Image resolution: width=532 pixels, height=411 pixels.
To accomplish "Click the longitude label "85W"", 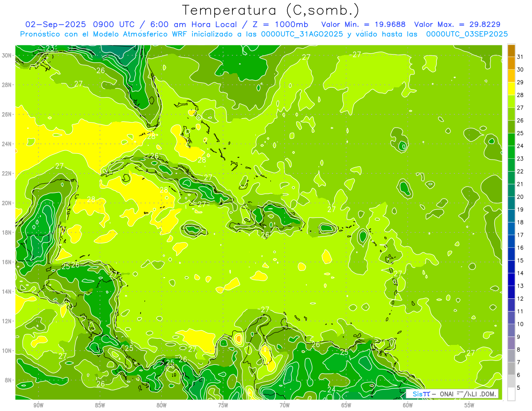I will pyautogui.click(x=100, y=405).
